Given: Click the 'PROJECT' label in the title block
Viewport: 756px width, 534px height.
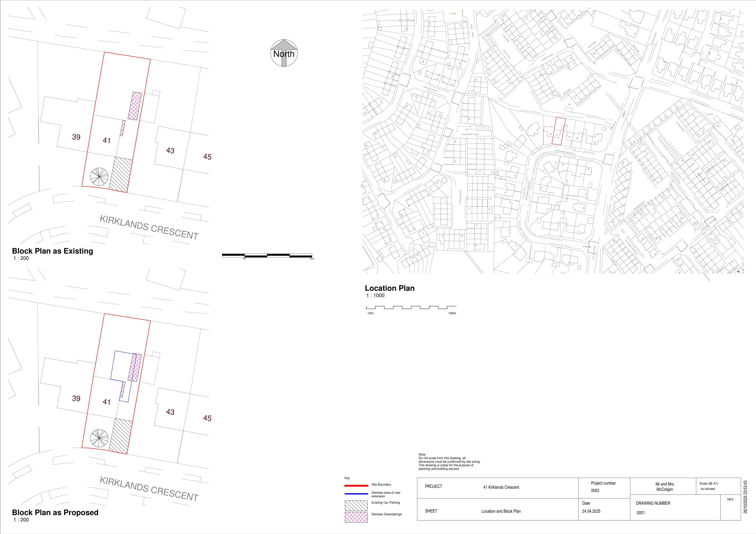Looking at the screenshot, I should (433, 486).
